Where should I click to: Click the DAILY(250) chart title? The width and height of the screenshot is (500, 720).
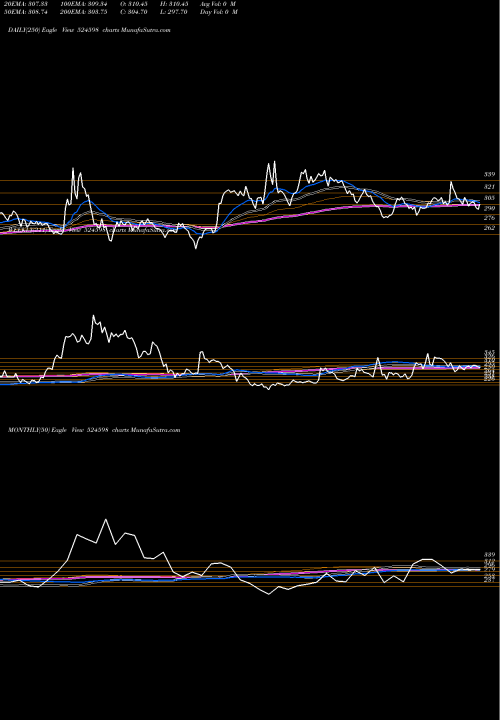(x=90, y=30)
